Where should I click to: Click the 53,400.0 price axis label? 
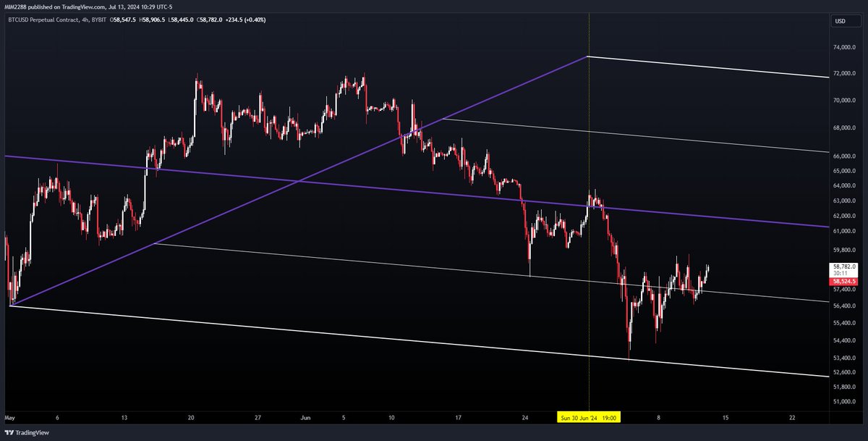846,358
